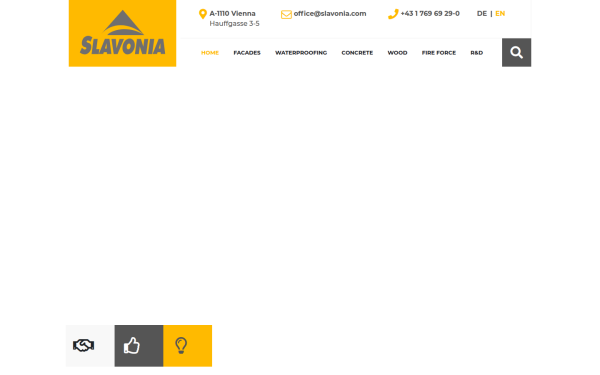
Task: Click the envelope email icon
Action: pos(286,15)
